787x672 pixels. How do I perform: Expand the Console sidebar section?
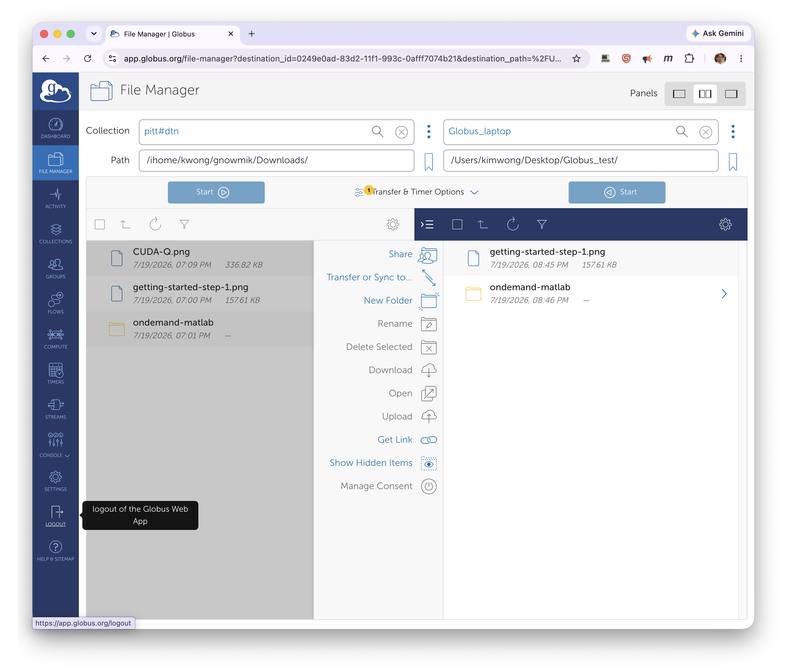tap(55, 445)
